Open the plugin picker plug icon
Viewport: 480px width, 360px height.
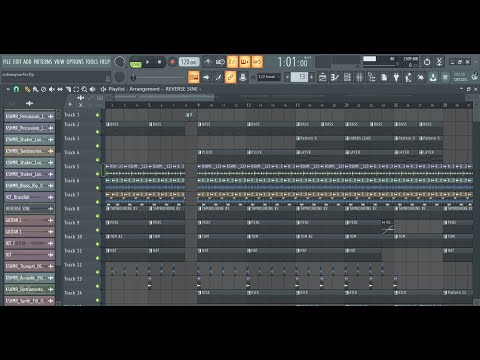[396, 77]
